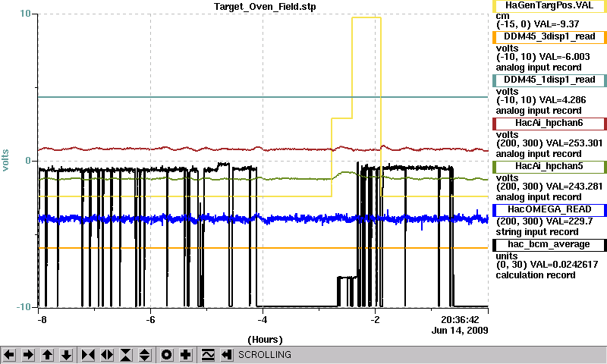This screenshot has width=607, height=364.
Task: Select the HacOMEGA_READ blue legend entry
Action: [x=549, y=209]
